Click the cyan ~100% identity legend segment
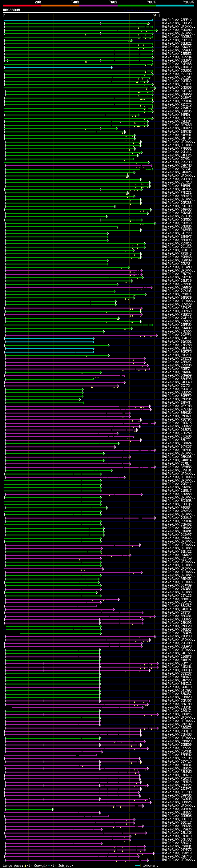 click(175, 6)
